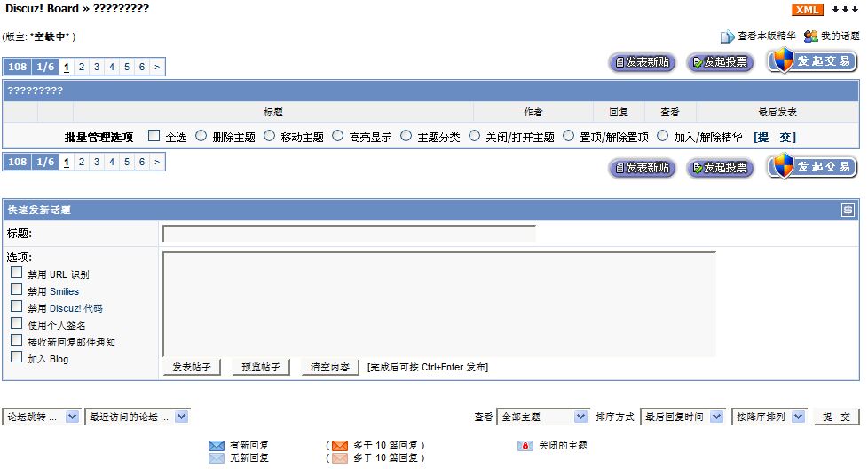Click [提 交] batch submit link
Viewport: 868px width, 469px height.
coord(775,138)
